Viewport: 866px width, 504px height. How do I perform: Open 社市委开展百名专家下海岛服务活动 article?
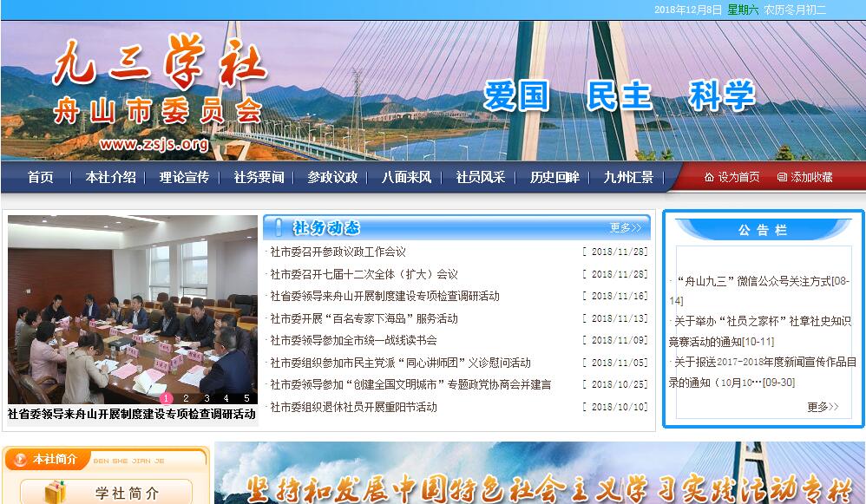pyautogui.click(x=364, y=318)
